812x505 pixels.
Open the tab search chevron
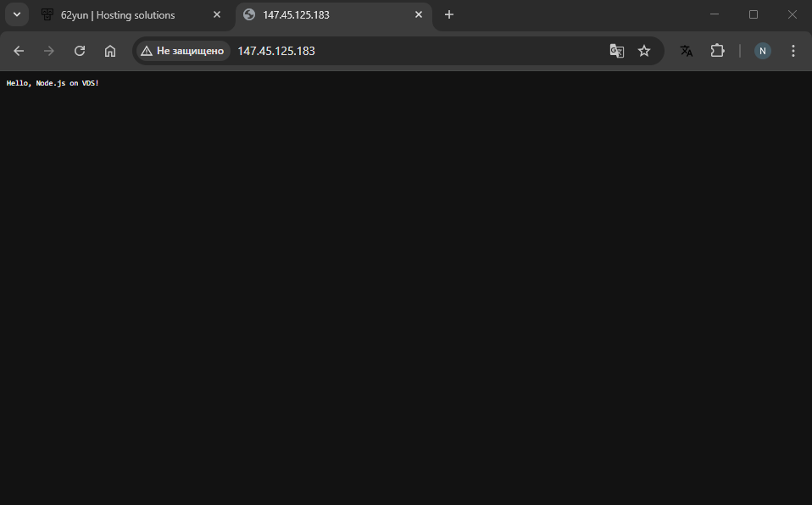click(16, 14)
